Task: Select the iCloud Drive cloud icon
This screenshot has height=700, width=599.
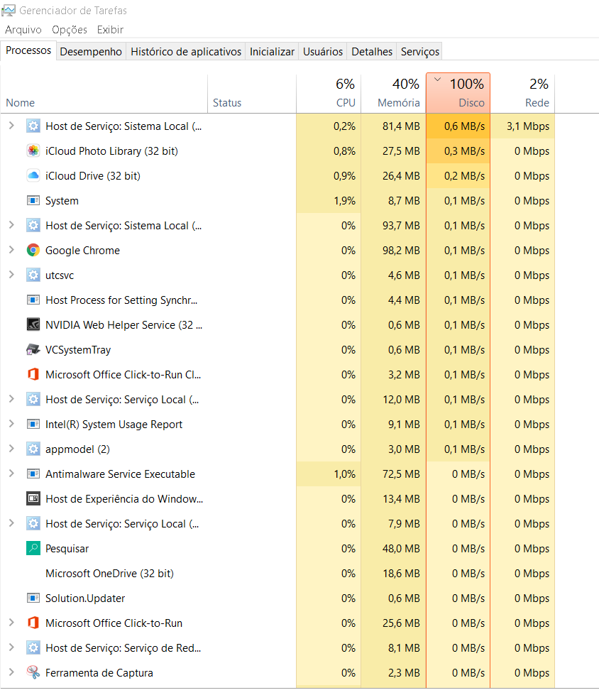Action: [x=33, y=176]
